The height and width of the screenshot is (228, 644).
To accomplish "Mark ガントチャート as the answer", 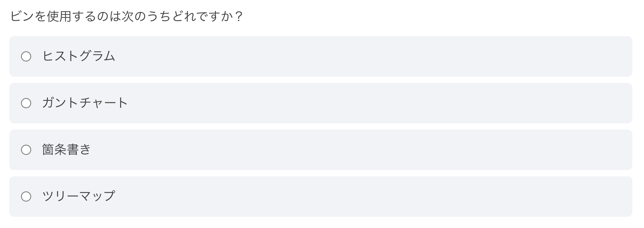I will coord(26,103).
